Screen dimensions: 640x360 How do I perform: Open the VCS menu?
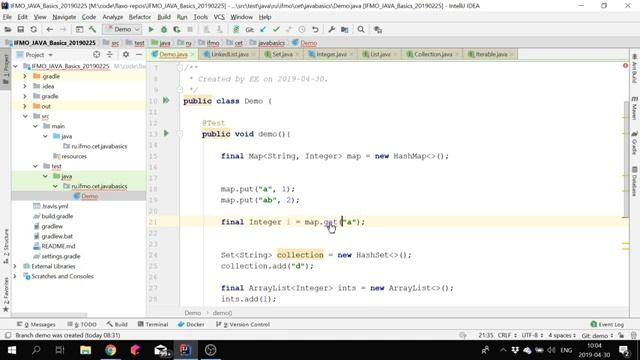pyautogui.click(x=219, y=17)
